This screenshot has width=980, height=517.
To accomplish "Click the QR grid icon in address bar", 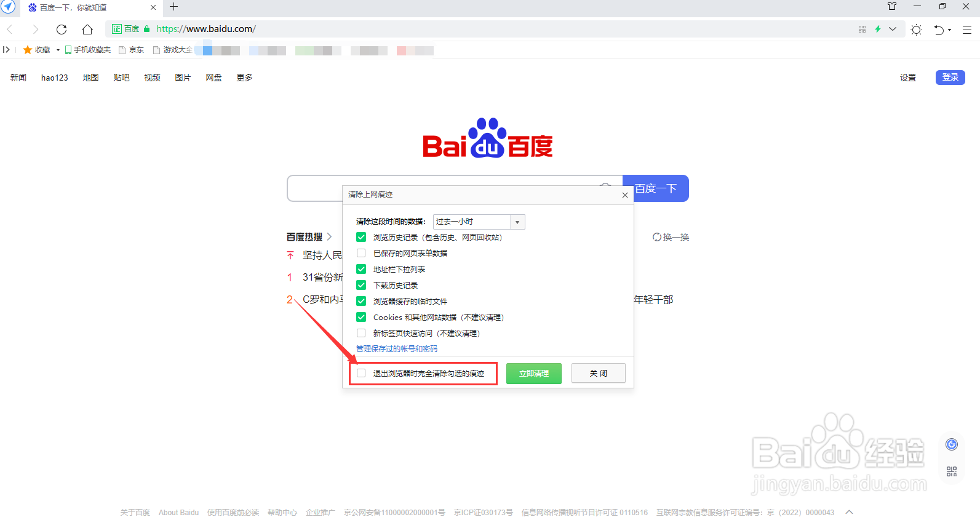I will click(x=862, y=29).
